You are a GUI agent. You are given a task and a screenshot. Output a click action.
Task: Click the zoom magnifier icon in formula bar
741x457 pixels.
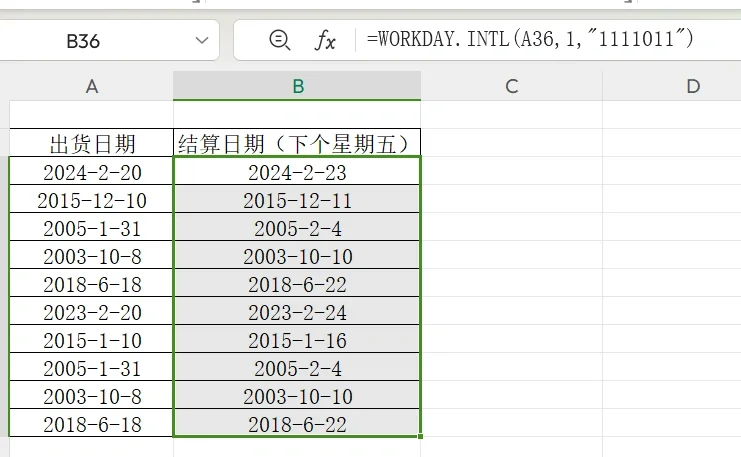279,40
